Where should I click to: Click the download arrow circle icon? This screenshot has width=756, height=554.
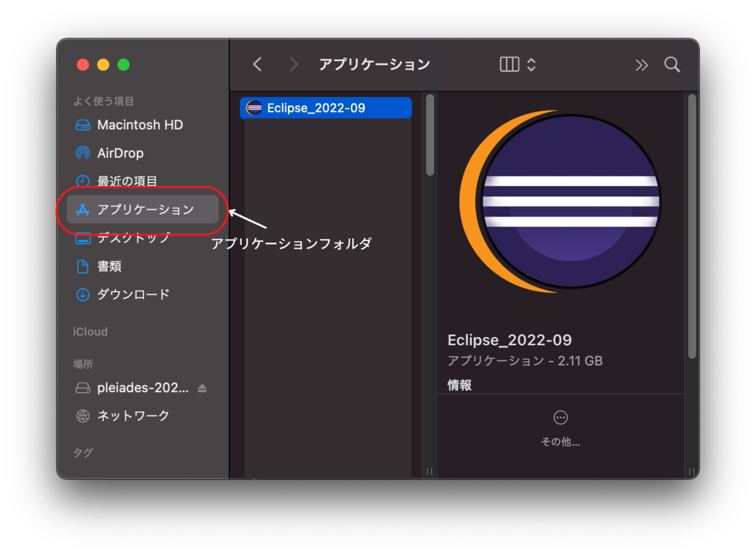83,294
